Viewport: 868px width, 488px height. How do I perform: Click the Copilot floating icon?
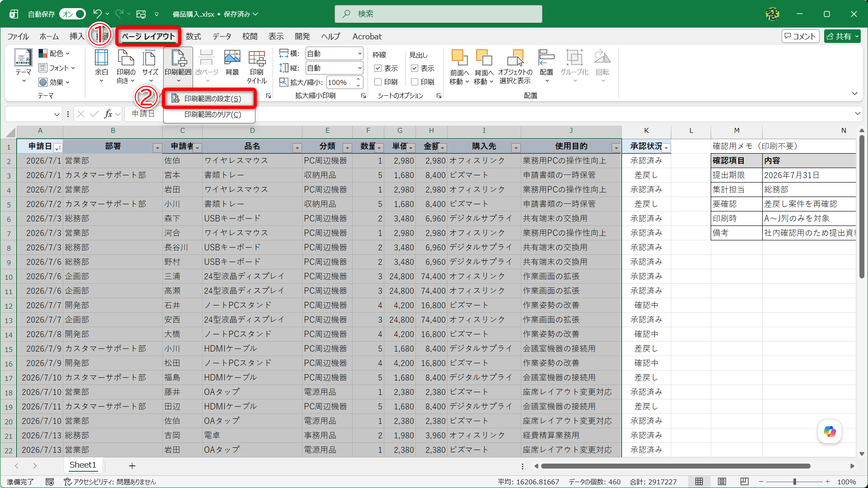(830, 432)
